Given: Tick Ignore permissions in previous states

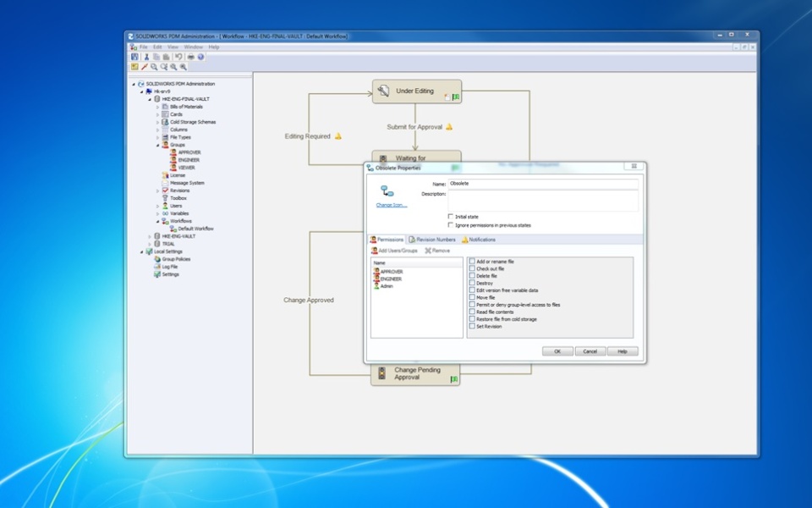Looking at the screenshot, I should [451, 225].
